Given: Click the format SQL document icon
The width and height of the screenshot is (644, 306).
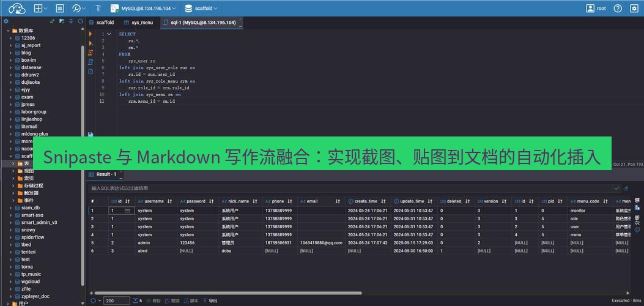Looking at the screenshot, I should pos(91,72).
